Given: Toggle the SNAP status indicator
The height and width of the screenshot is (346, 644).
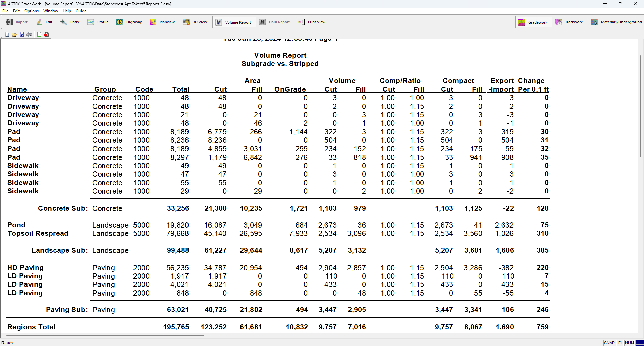Looking at the screenshot, I should 609,343.
